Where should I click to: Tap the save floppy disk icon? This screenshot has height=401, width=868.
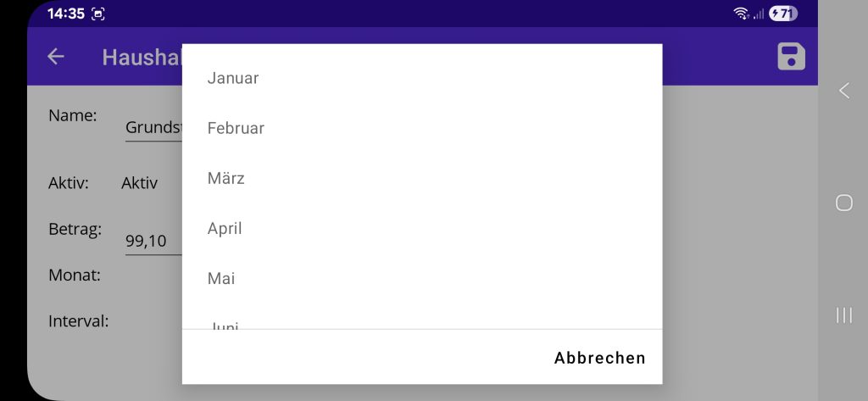[x=791, y=57]
